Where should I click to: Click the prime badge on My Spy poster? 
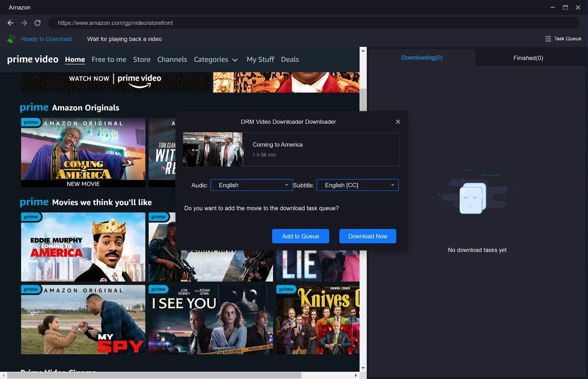pos(31,289)
